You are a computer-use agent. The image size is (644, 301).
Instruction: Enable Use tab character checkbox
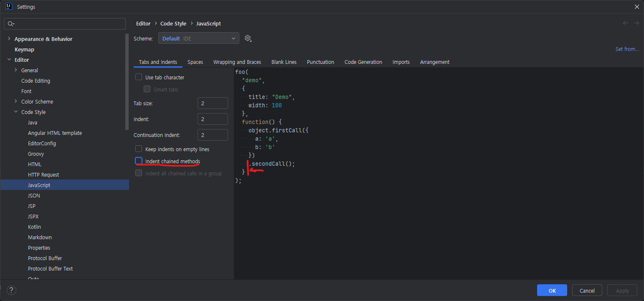point(139,77)
